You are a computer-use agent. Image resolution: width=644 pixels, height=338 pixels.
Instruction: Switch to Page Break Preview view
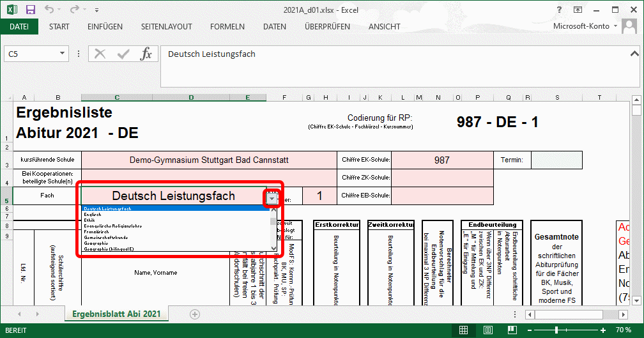(511, 330)
